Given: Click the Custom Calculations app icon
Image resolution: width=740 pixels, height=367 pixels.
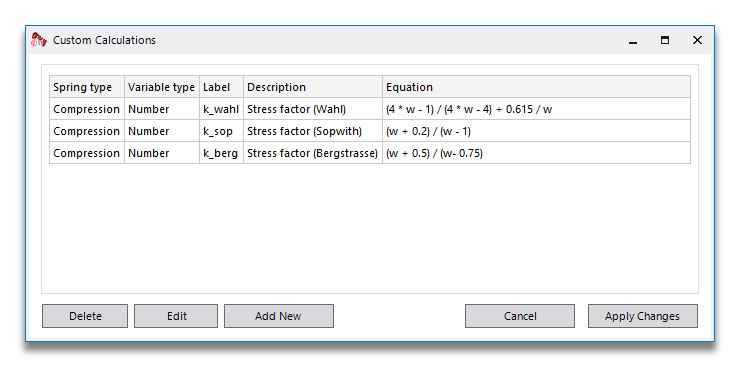Looking at the screenshot, I should point(39,40).
